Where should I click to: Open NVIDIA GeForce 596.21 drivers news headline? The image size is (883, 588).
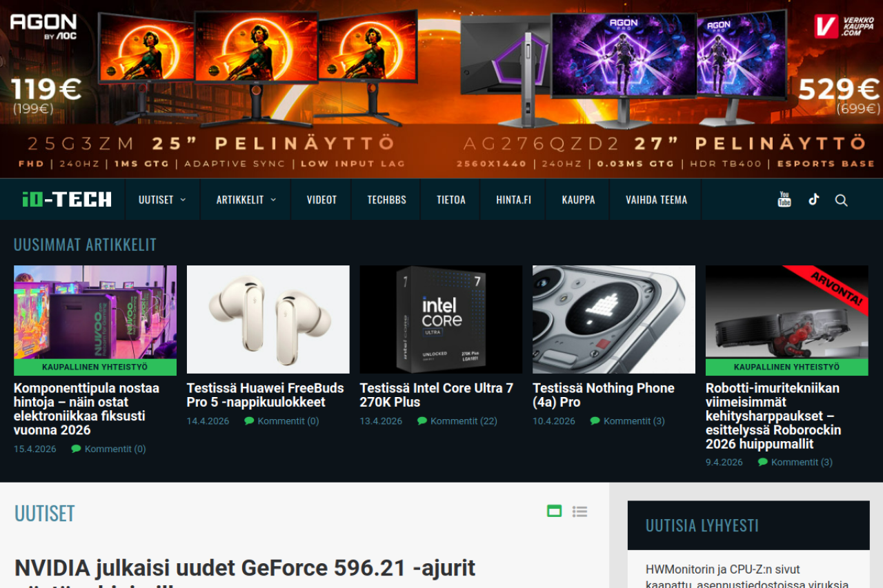pos(245,574)
